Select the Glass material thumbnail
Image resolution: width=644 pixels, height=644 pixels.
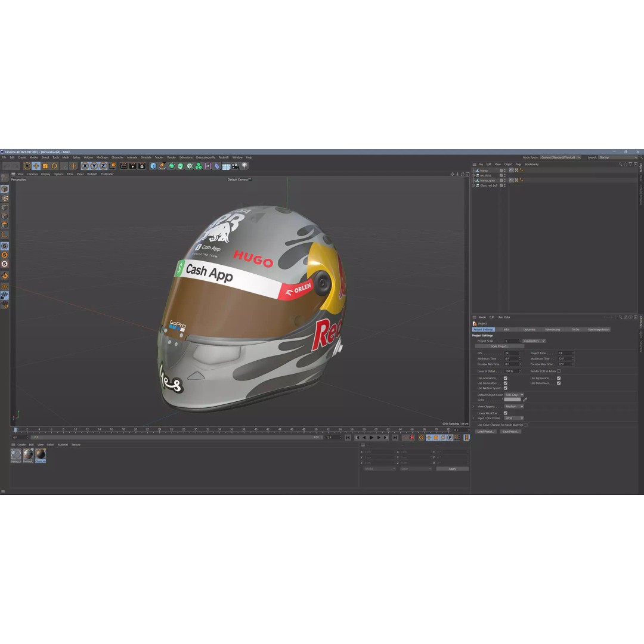[41, 455]
